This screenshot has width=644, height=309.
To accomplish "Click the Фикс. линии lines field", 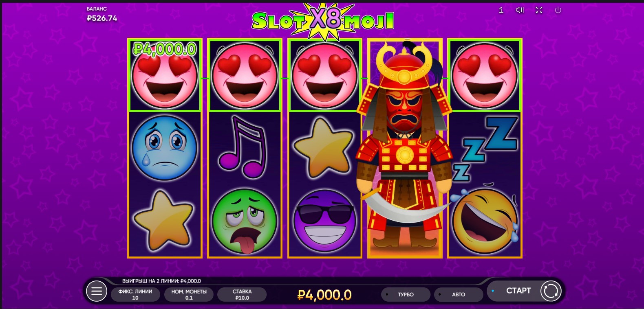I will [135, 294].
